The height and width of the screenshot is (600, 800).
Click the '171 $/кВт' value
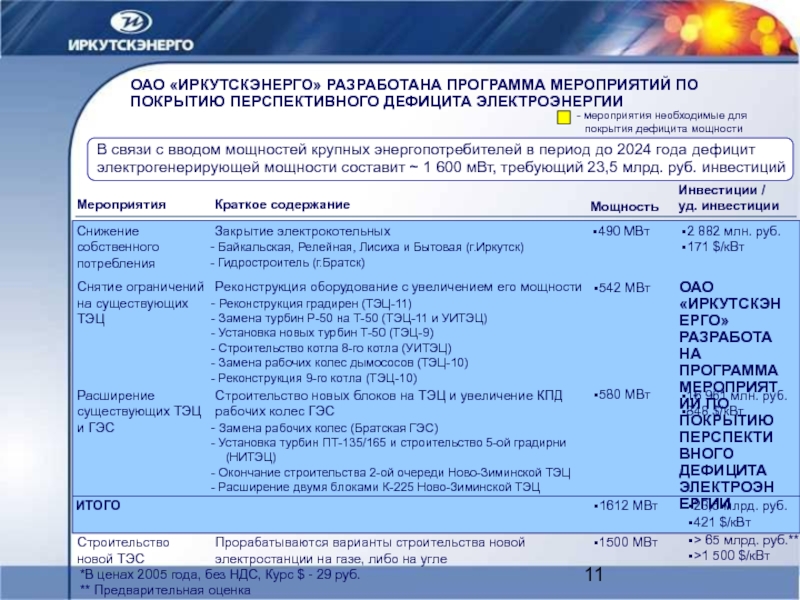pyautogui.click(x=713, y=247)
